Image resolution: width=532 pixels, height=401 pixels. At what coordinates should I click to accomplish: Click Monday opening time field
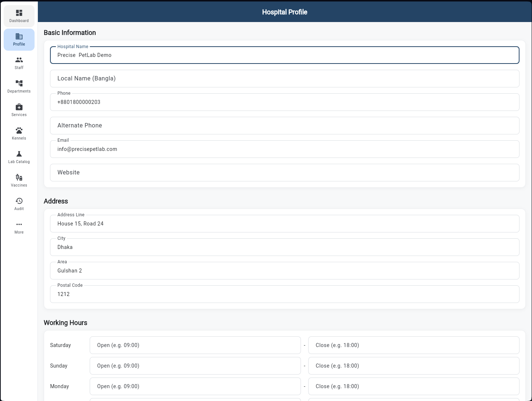(195, 386)
